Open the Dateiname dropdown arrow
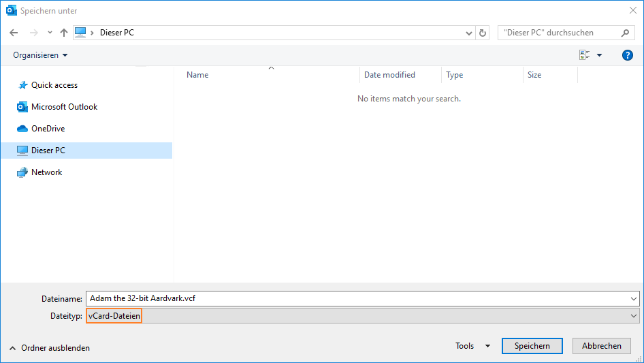 point(633,299)
